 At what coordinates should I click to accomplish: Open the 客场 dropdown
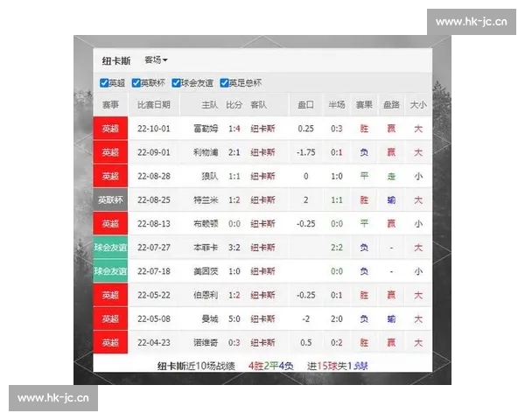[156, 60]
